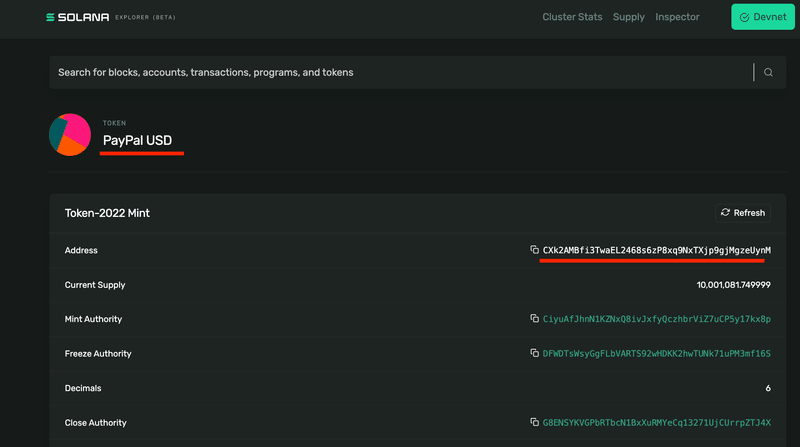The width and height of the screenshot is (800, 447).
Task: Click the token address text CXk2AMB...
Action: (x=657, y=250)
